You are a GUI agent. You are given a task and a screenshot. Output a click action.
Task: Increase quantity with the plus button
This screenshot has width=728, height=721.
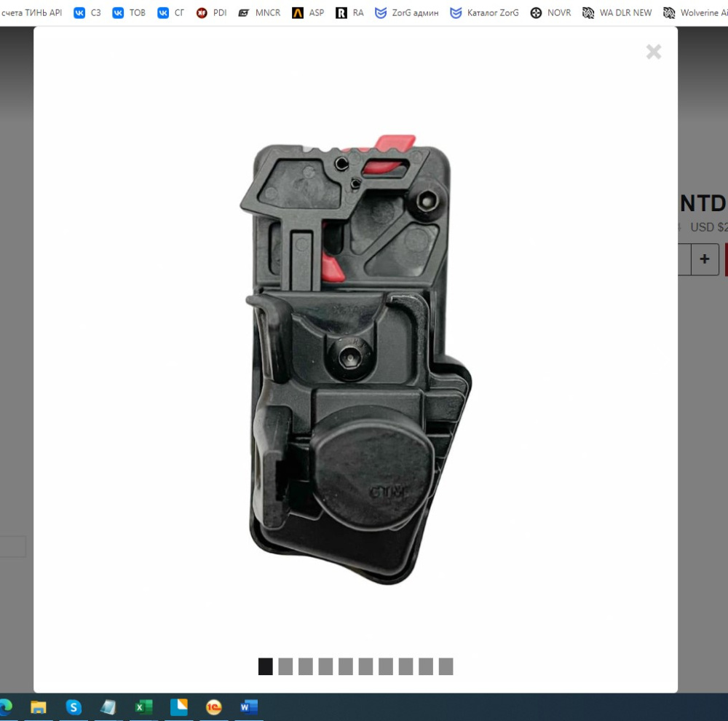705,259
